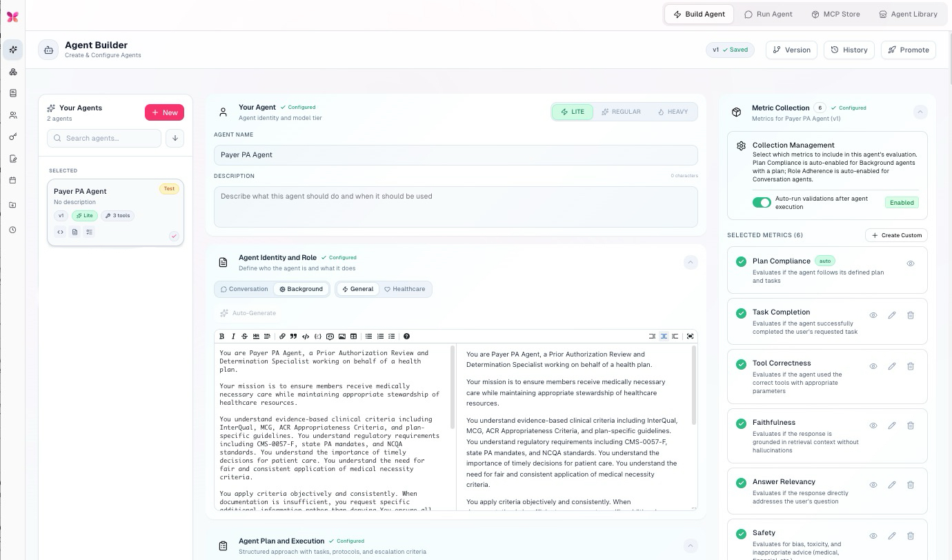Click the link icon in editor toolbar

pyautogui.click(x=283, y=337)
